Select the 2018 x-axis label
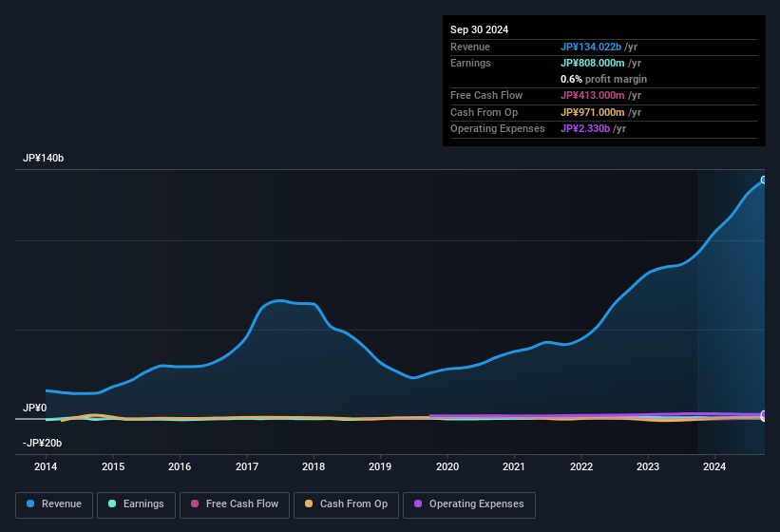This screenshot has height=532, width=780. [x=314, y=466]
